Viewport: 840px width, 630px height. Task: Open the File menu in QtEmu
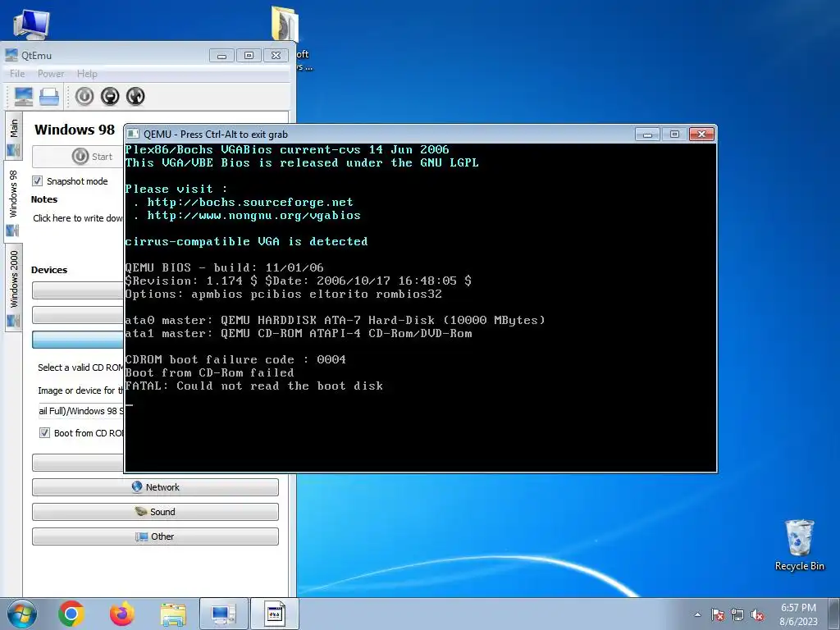(x=17, y=73)
